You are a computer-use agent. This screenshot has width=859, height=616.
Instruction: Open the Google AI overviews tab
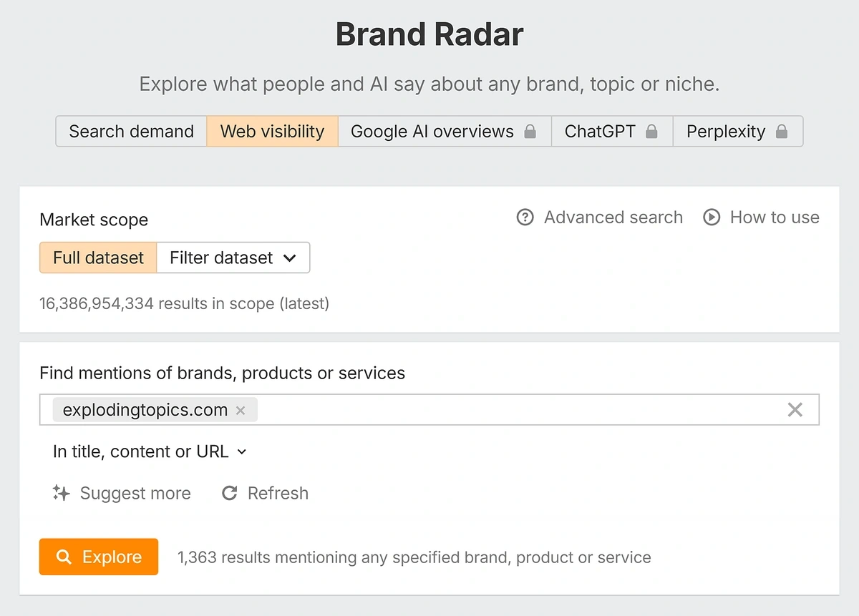pos(444,132)
